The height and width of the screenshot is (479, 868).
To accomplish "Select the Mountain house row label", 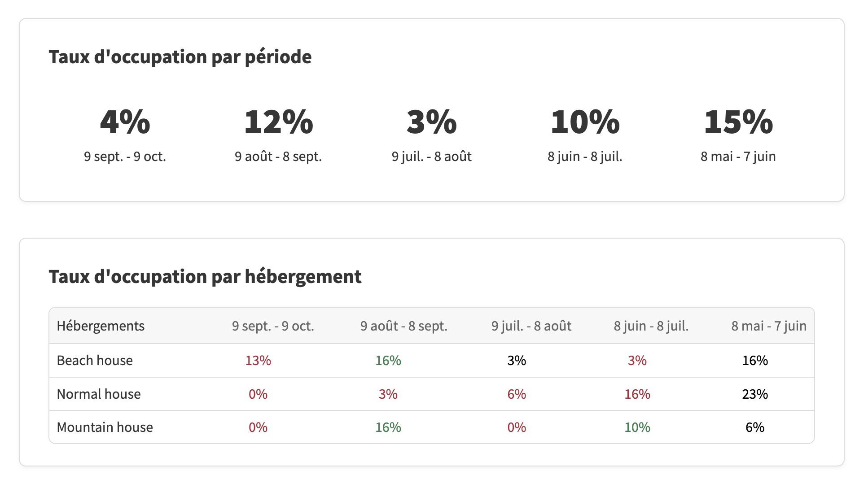I will (x=105, y=427).
